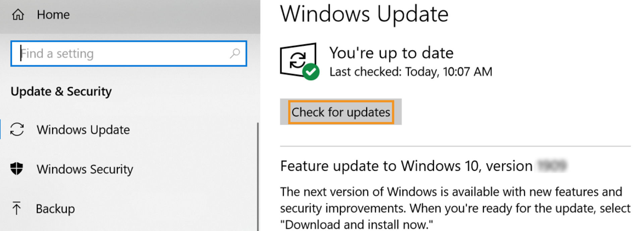Go to Windows Security settings label
Viewport: 644px width, 231px height.
coord(85,169)
